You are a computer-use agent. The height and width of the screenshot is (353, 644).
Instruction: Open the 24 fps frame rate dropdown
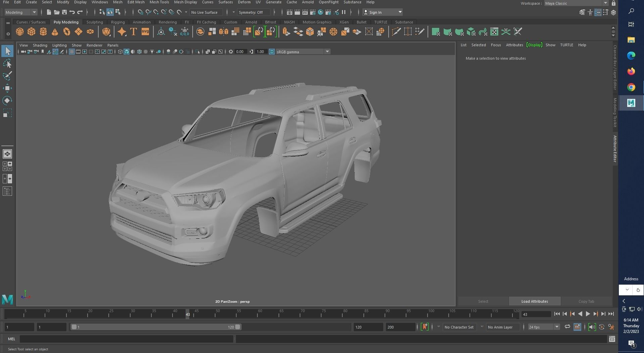(544, 327)
